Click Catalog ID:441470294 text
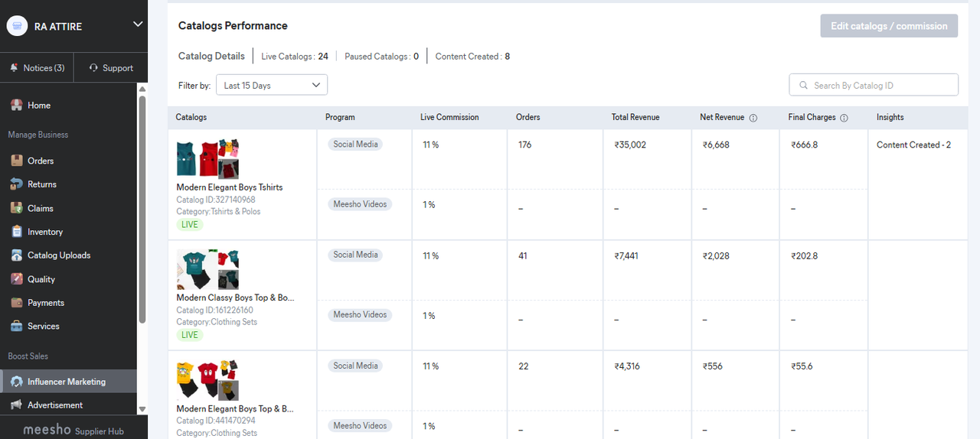Screen dimensions: 980x439 pos(216,421)
